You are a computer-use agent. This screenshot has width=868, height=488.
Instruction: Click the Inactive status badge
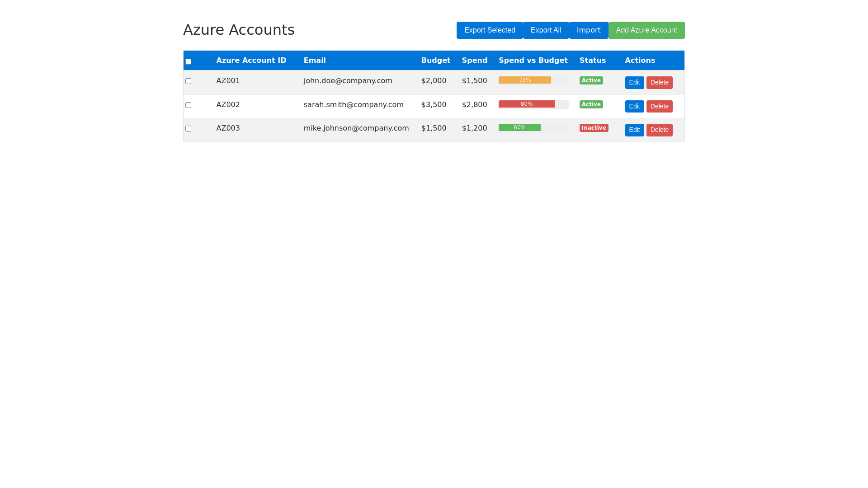click(594, 128)
